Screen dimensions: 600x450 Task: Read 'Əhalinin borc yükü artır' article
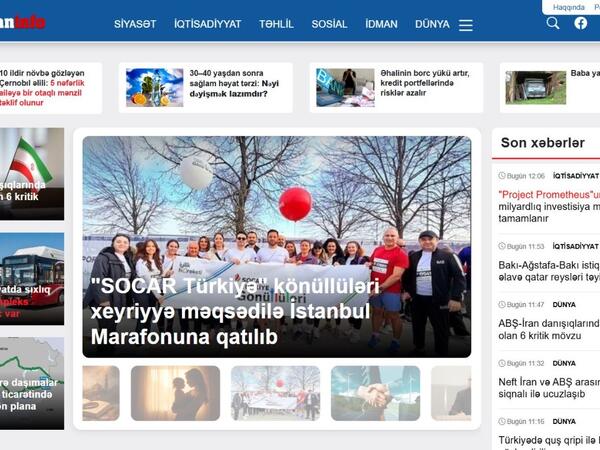pyautogui.click(x=425, y=83)
